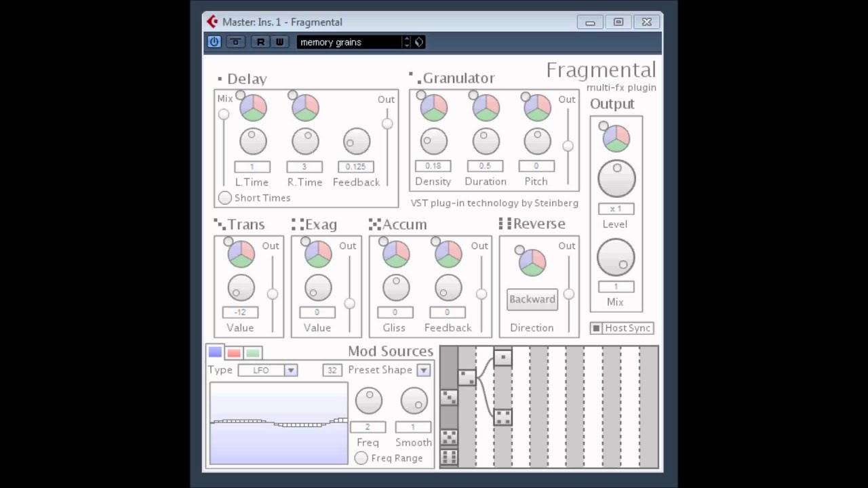Viewport: 868px width, 488px height.
Task: Select the blue mod source tab
Action: [215, 352]
